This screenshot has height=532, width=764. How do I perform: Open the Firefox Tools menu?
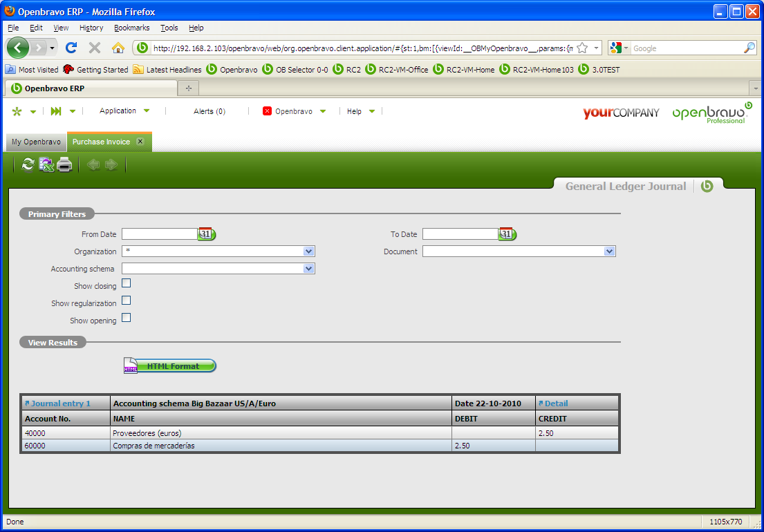pyautogui.click(x=169, y=28)
